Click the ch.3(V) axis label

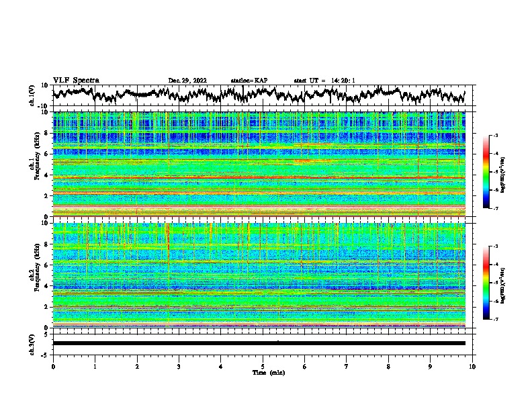click(32, 345)
